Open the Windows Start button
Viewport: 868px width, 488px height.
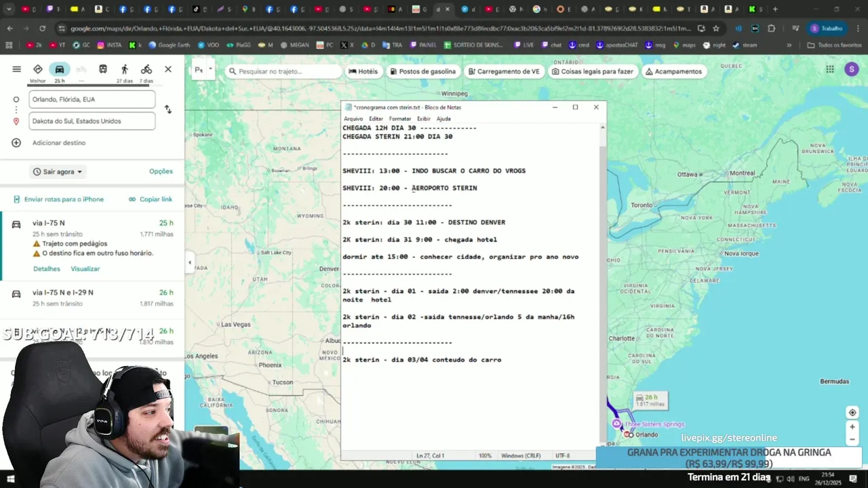tap(10, 479)
